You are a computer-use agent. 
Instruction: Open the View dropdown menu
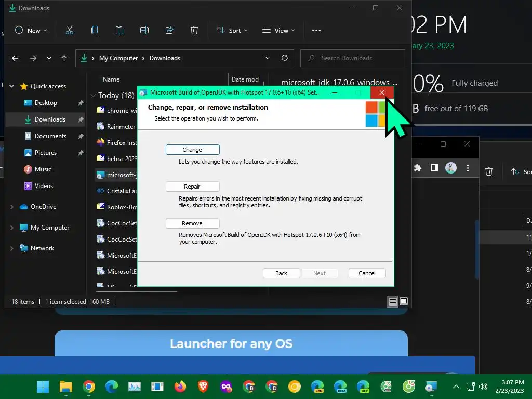[x=278, y=31]
